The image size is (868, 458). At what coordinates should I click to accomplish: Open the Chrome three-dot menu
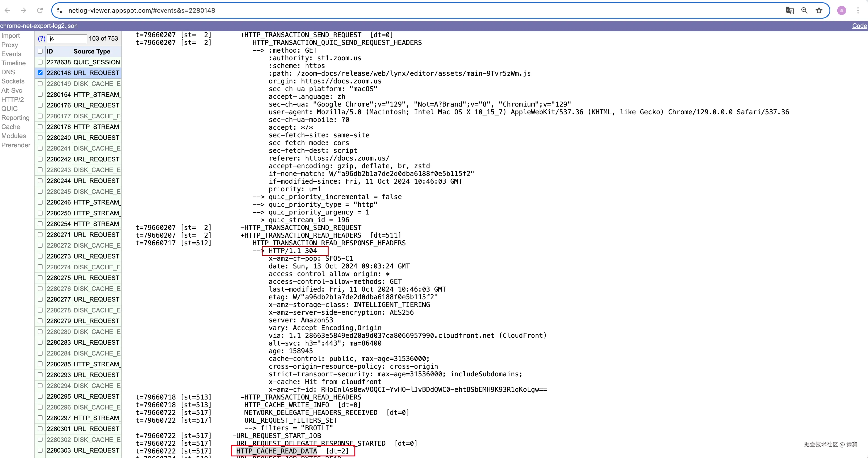(x=858, y=10)
